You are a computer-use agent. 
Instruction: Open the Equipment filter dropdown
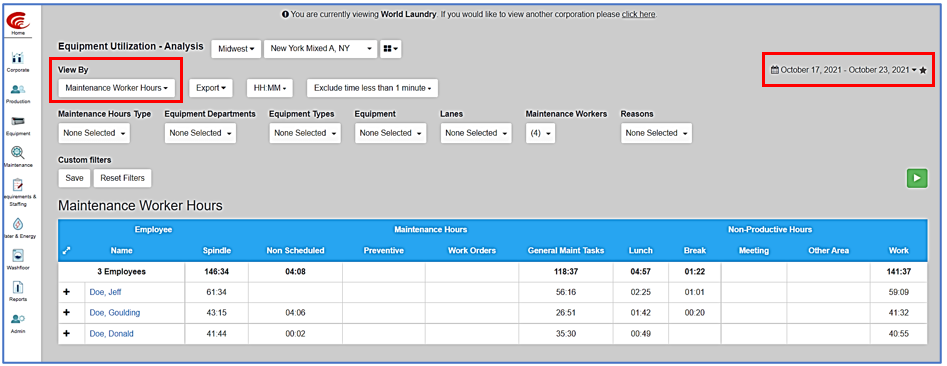click(x=390, y=133)
